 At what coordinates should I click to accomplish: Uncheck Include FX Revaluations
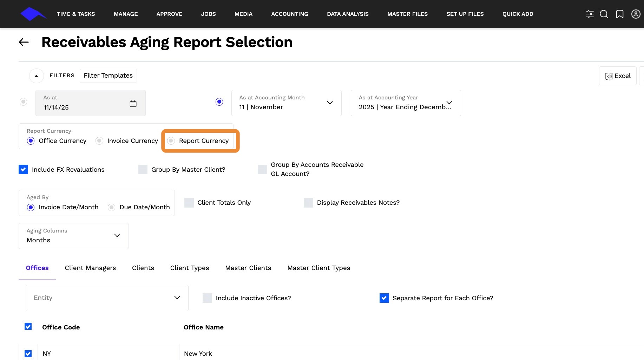tap(23, 170)
